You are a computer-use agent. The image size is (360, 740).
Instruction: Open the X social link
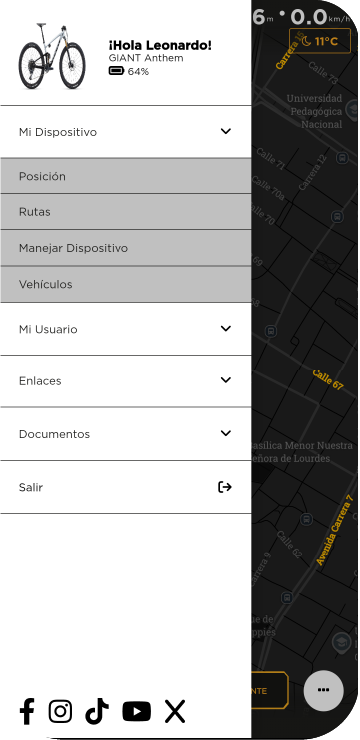(175, 711)
